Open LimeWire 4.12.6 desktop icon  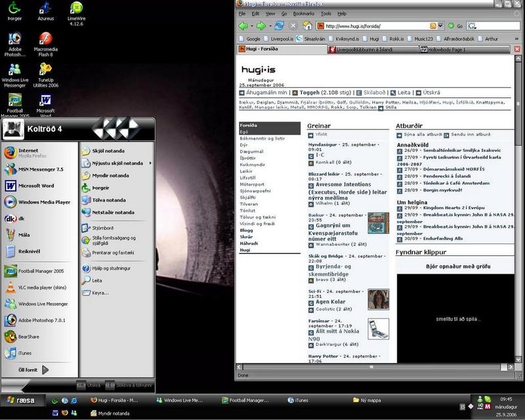pos(76,12)
